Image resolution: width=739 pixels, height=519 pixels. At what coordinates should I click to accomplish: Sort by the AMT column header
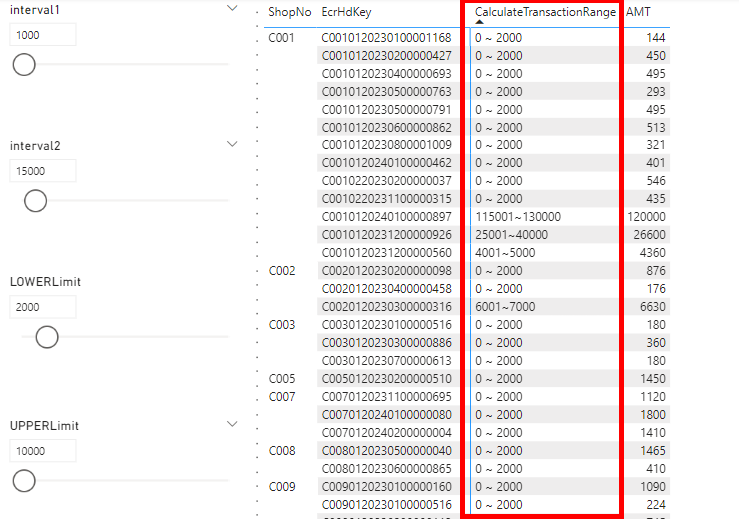tap(638, 12)
